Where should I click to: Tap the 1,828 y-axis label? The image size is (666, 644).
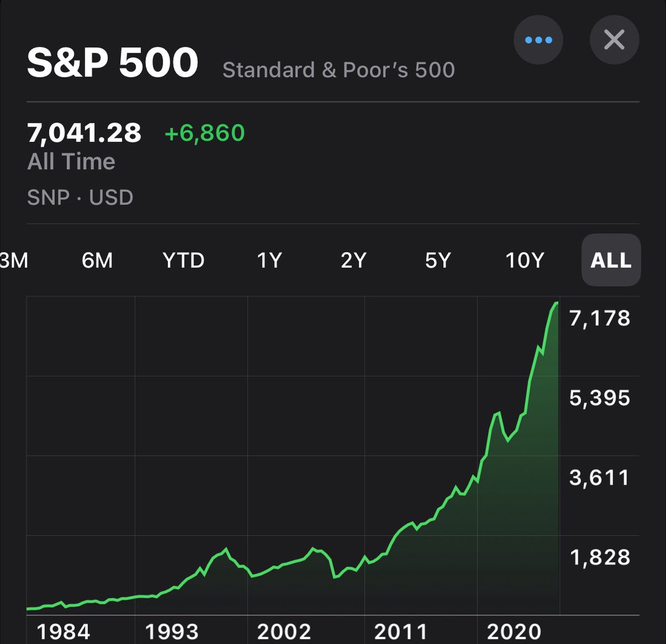click(x=599, y=557)
